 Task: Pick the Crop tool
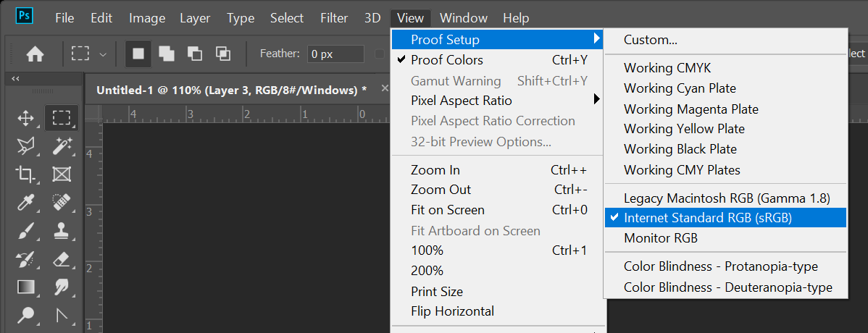coord(26,174)
